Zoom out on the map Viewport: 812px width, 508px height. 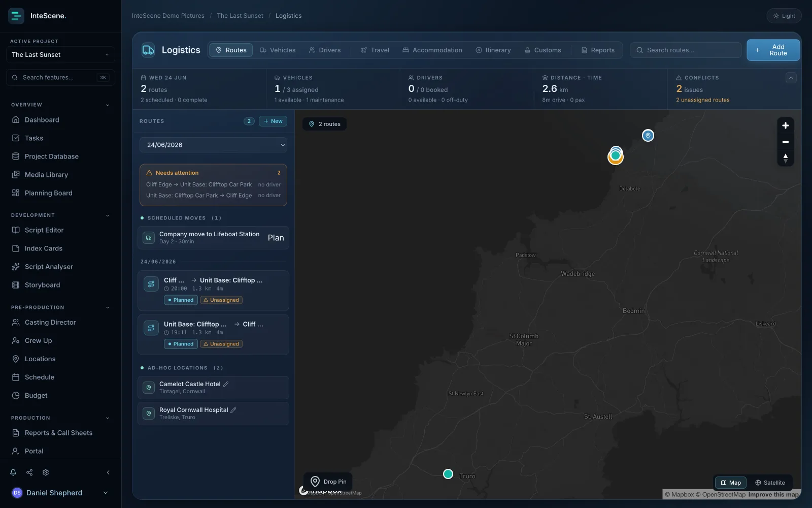[785, 142]
